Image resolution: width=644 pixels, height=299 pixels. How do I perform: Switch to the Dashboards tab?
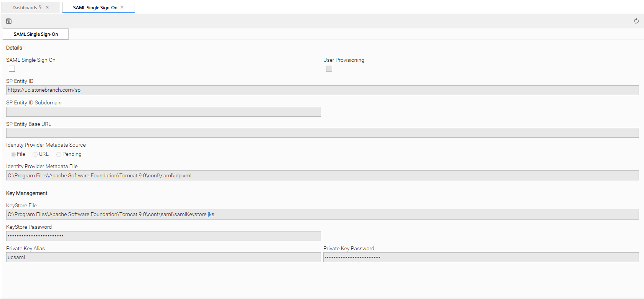click(x=25, y=8)
